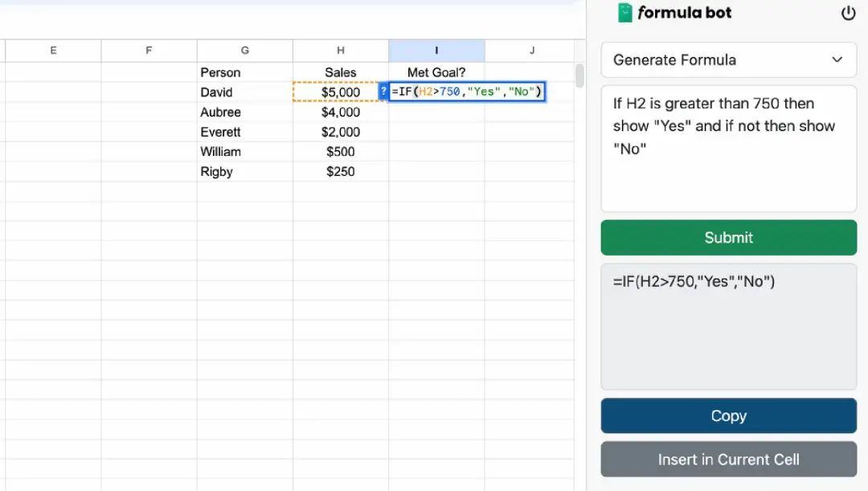Select column H header
Viewport: 868px width, 491px height.
click(341, 51)
